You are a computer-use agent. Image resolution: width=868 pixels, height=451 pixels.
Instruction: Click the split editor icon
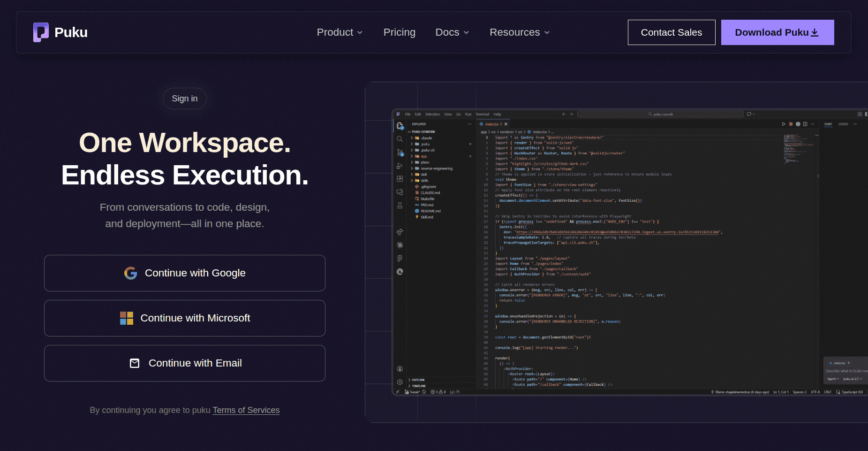805,124
